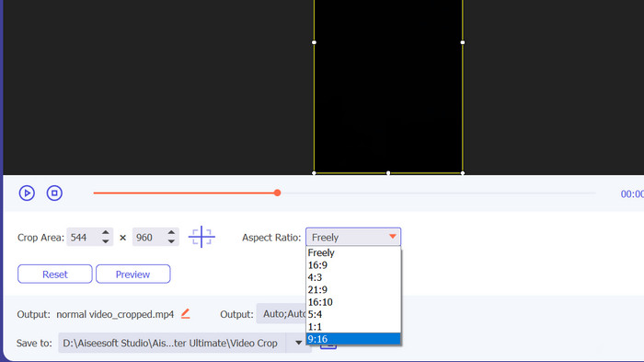Choose 16:10 aspect ratio option
This screenshot has height=362, width=644.
(x=353, y=302)
